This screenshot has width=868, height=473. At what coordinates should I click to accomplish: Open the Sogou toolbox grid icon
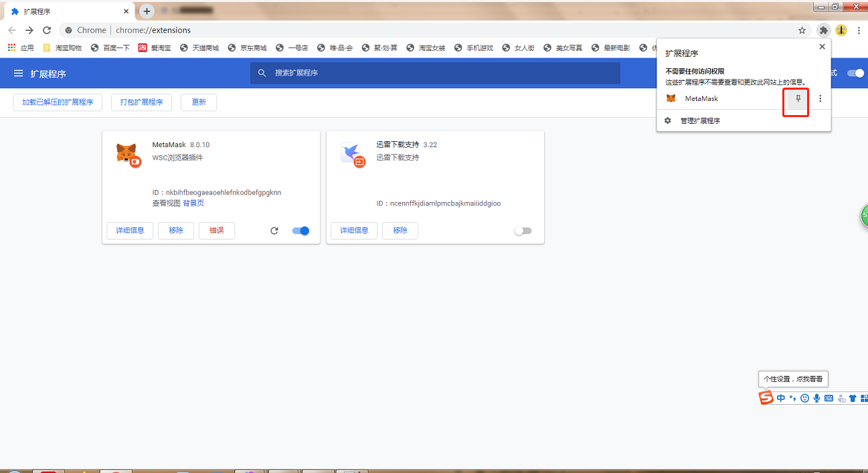863,398
